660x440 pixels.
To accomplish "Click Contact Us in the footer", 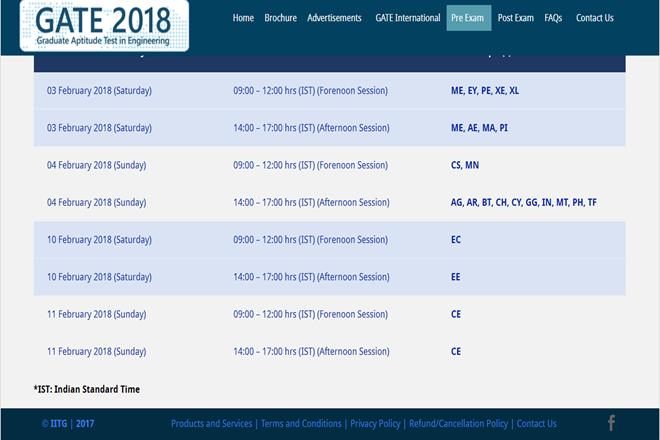I will tap(536, 424).
